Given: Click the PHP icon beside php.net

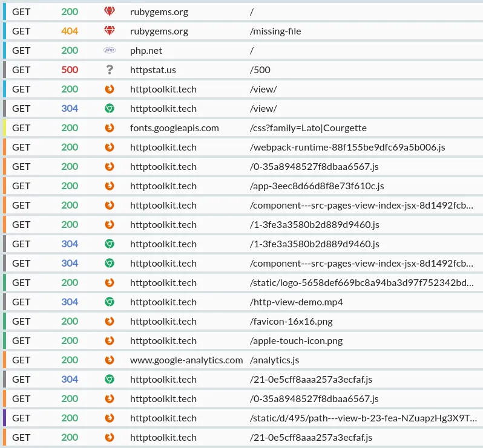Looking at the screenshot, I should click(x=110, y=50).
